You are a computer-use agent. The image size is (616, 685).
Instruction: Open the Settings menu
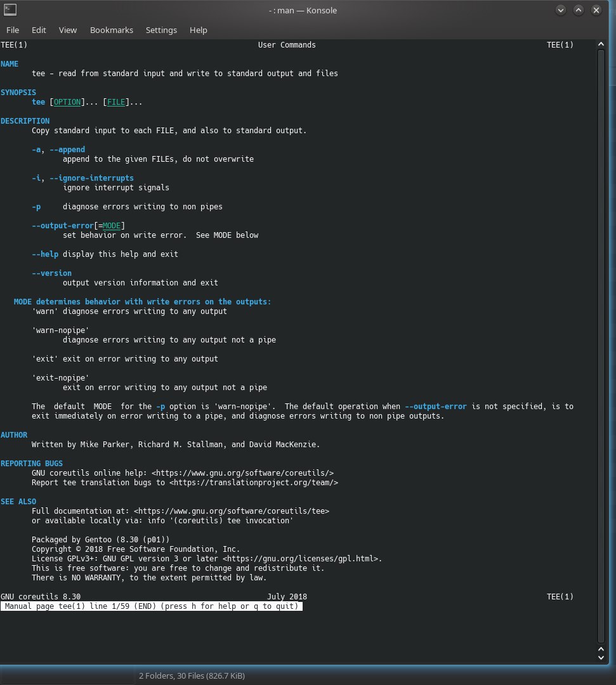click(x=161, y=30)
